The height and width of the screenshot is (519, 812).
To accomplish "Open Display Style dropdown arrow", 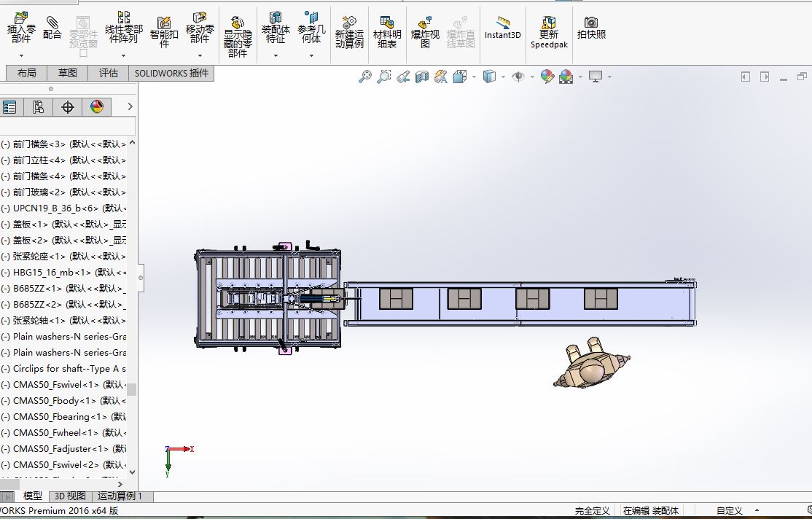I will tap(503, 77).
